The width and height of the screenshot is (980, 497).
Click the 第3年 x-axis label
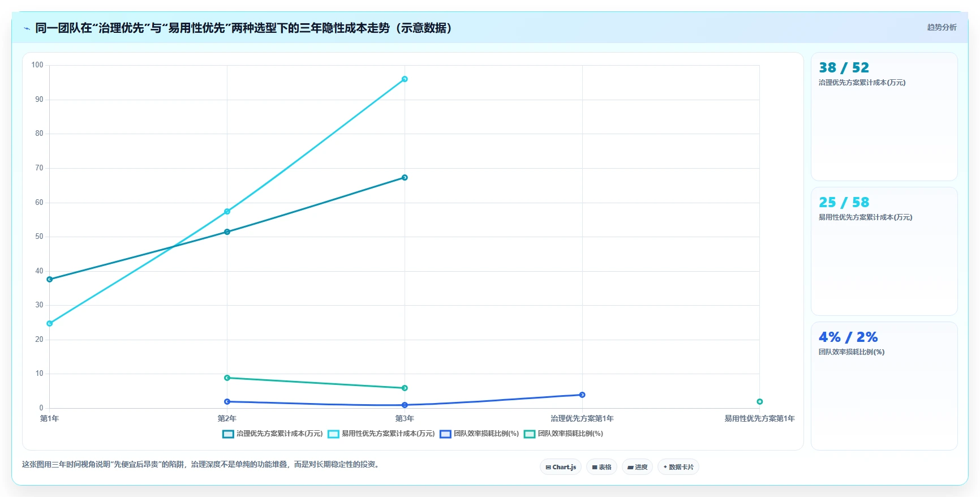pos(405,419)
